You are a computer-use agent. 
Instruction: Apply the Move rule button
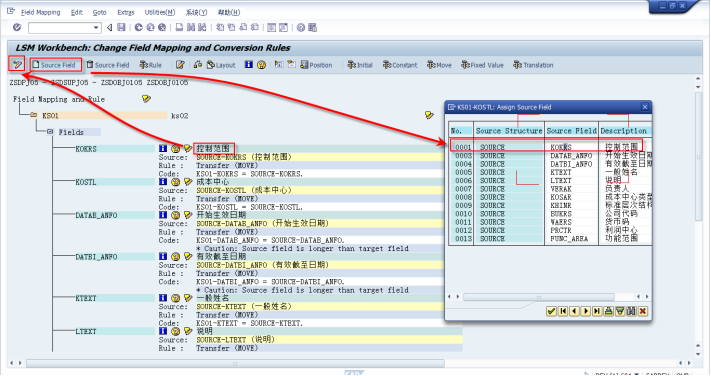tap(439, 65)
